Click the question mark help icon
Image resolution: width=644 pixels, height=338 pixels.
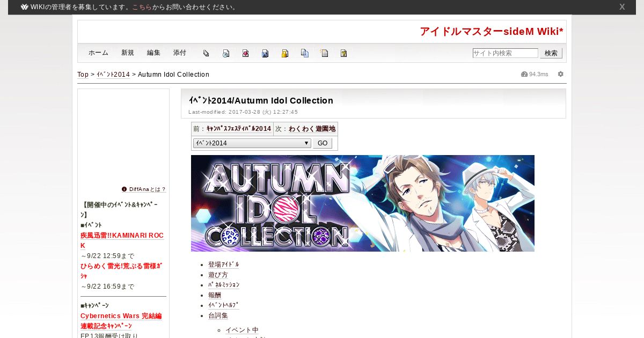pyautogui.click(x=344, y=53)
